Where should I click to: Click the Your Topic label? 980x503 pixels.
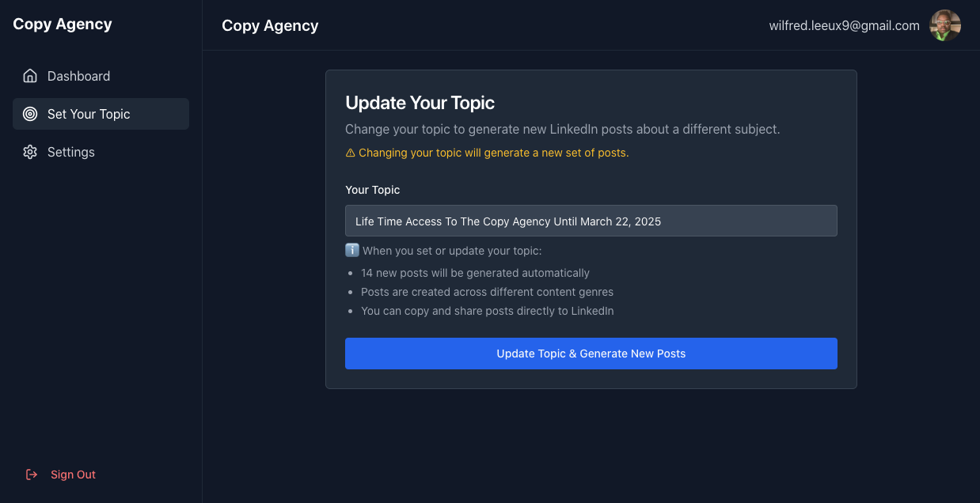[372, 190]
